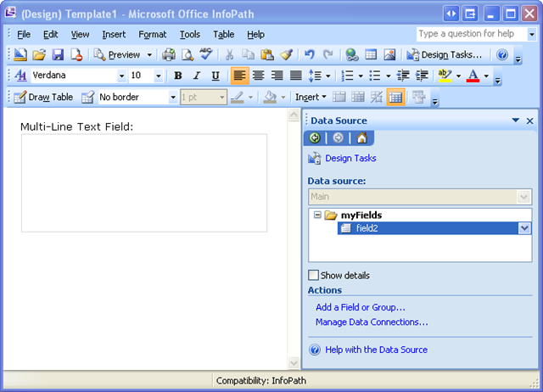The height and width of the screenshot is (392, 543).
Task: Click the Add a Field or Group link
Action: pos(360,307)
